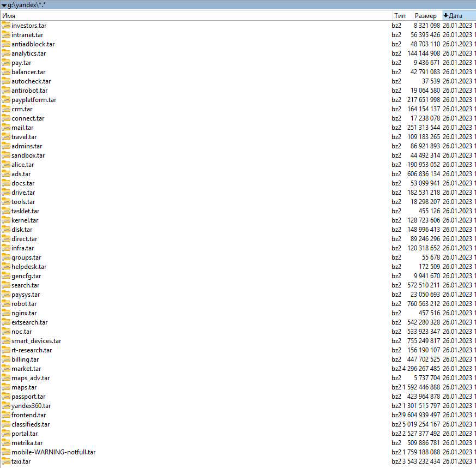This screenshot has height=468, width=476.
Task: Click the mobile-WARNING-notfull.tar file icon
Action: tap(6, 452)
